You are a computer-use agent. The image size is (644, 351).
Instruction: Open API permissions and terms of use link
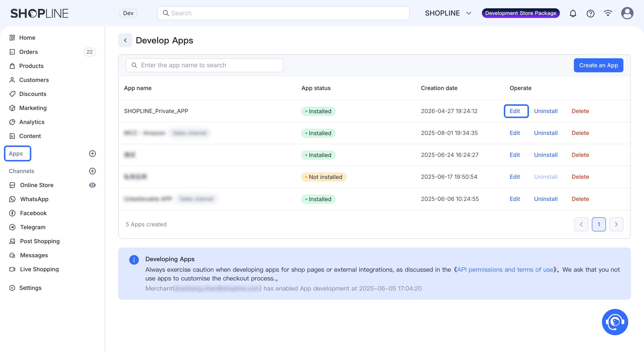(x=505, y=269)
